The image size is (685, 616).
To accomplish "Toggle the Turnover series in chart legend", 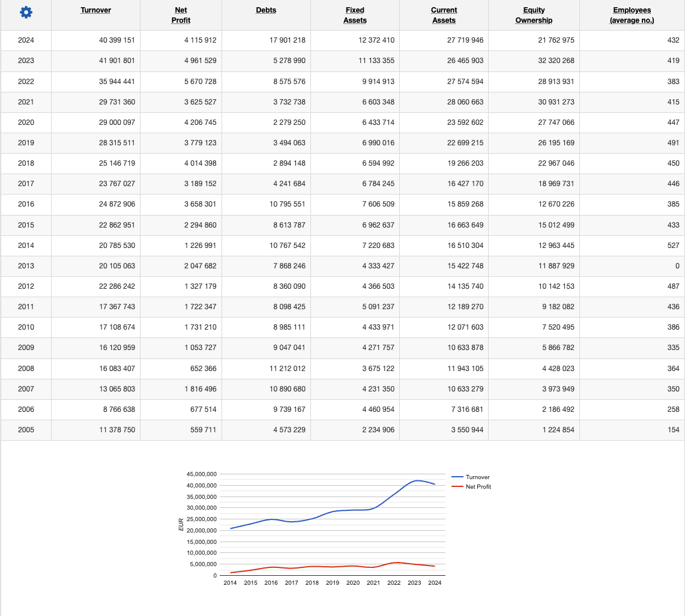I will [x=477, y=477].
